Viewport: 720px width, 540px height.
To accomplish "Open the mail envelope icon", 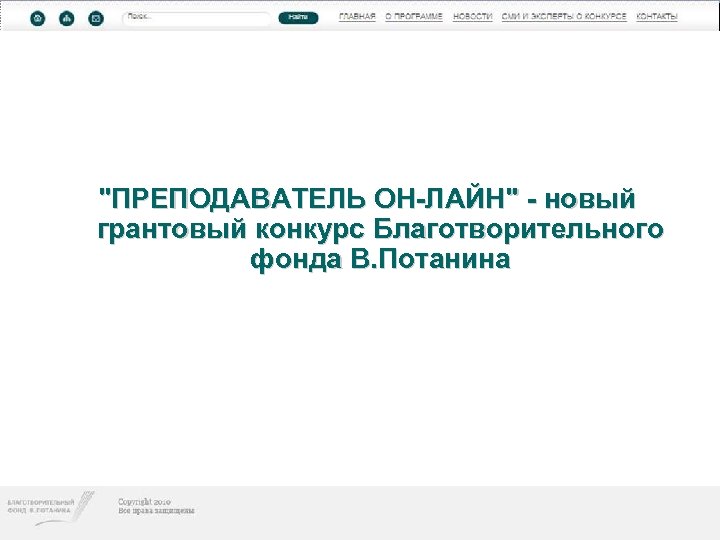I will (x=96, y=18).
